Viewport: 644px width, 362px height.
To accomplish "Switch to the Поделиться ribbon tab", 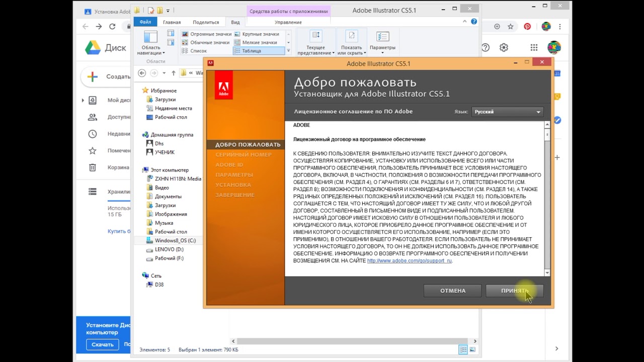I will 206,22.
